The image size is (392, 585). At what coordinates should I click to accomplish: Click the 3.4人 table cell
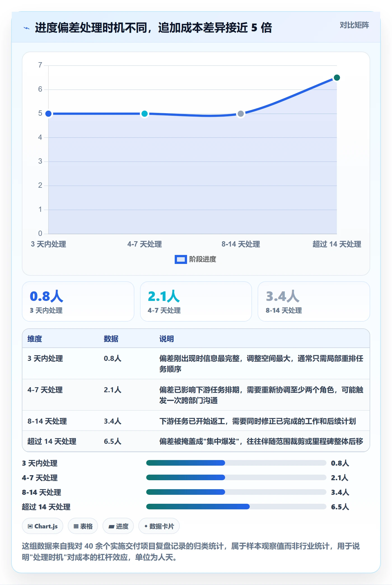coord(113,421)
